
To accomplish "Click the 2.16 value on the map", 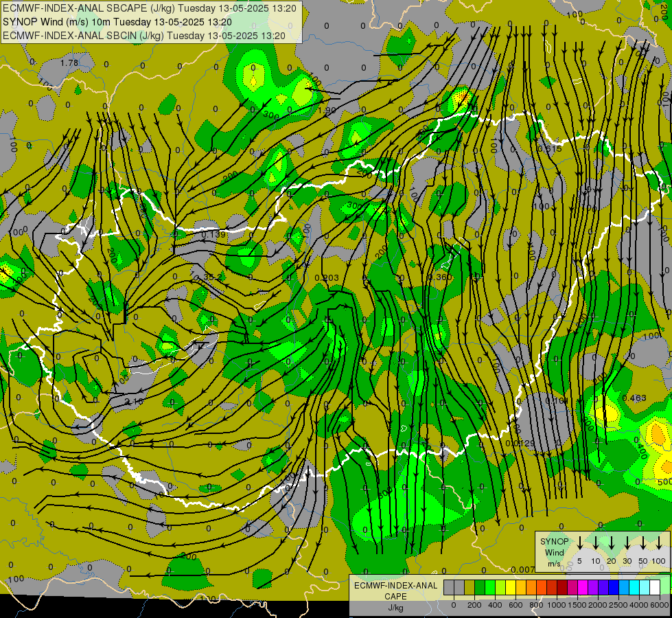I will pyautogui.click(x=134, y=402).
